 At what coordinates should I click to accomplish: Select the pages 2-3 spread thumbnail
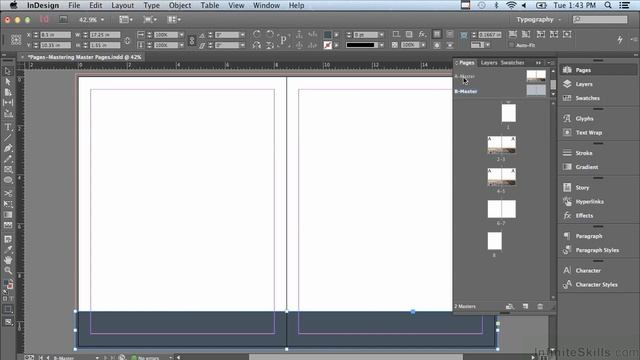(x=502, y=145)
